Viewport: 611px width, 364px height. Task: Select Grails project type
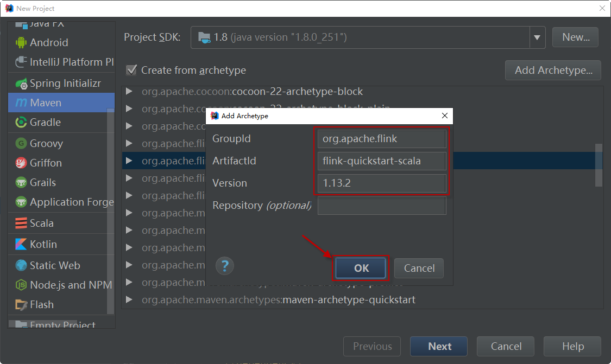tap(61, 182)
